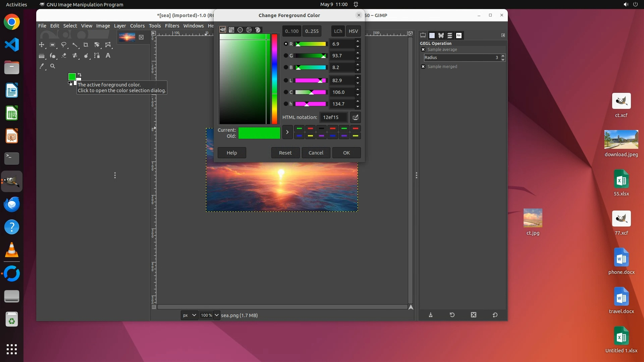Click the eyedropper pick-color button beside HTML notation

tap(355, 117)
